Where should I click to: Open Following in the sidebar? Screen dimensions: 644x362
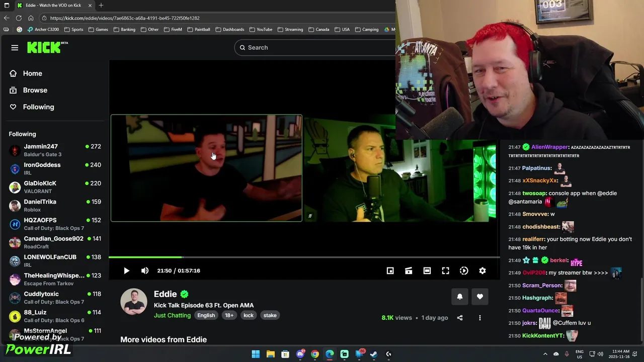[x=38, y=107]
